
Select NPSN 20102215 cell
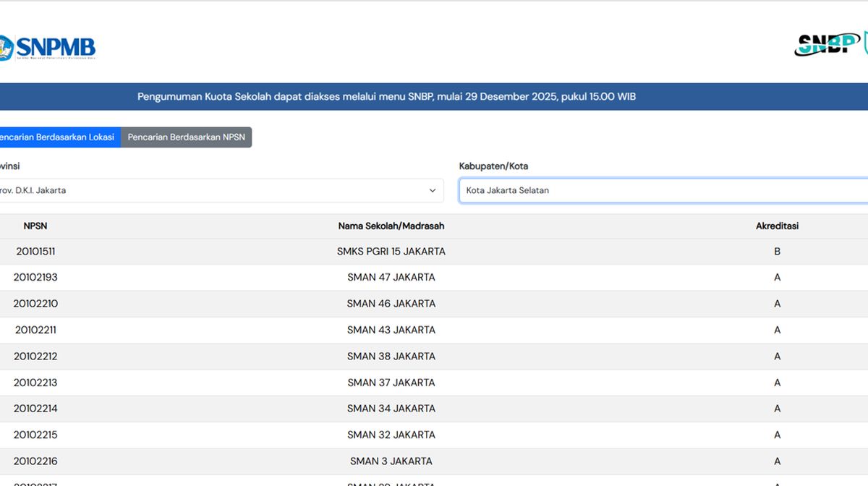(x=35, y=435)
